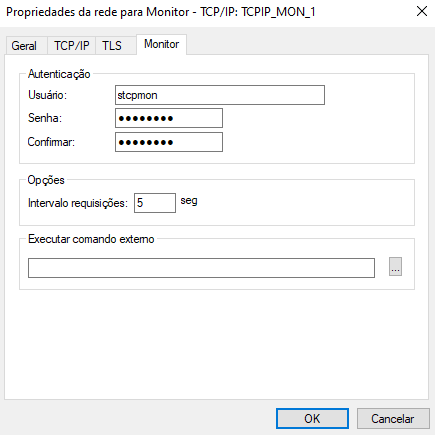Viewport: 435px width, 435px height.
Task: Click the Intervalo requisições label
Action: click(x=78, y=203)
